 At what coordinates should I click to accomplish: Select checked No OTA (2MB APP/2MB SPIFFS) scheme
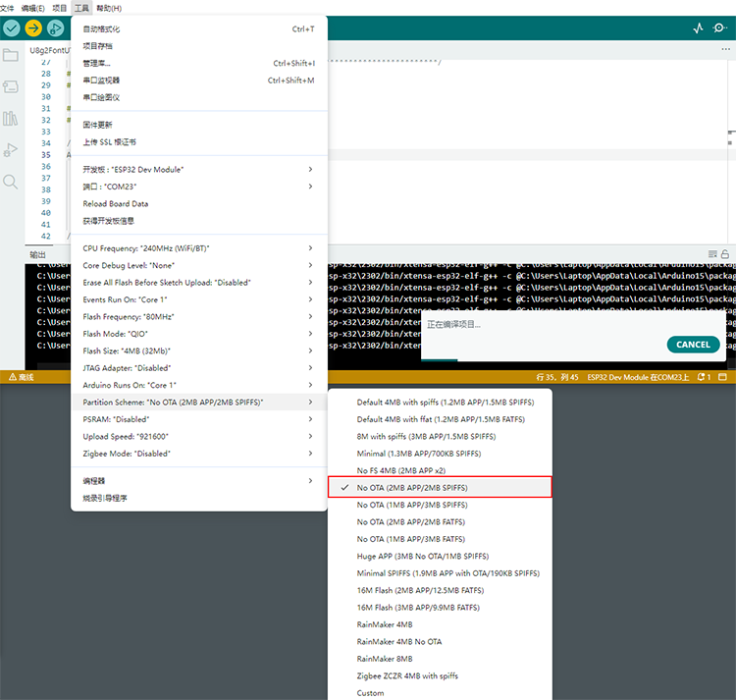[440, 487]
